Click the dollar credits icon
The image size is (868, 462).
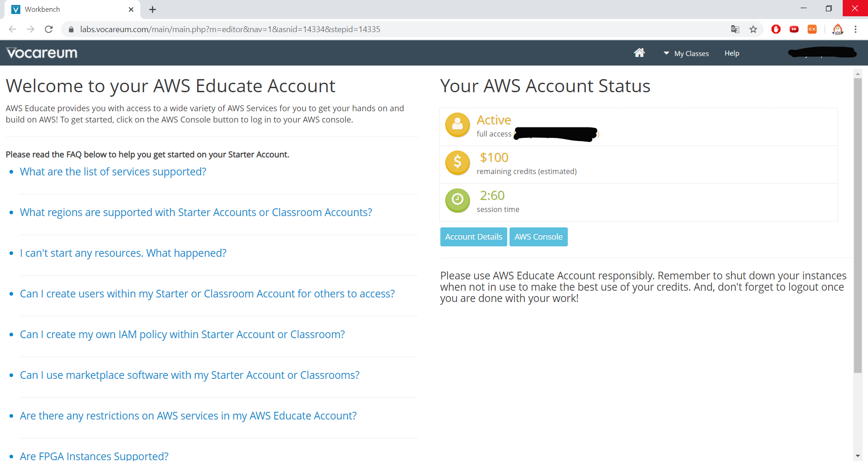[x=458, y=163]
